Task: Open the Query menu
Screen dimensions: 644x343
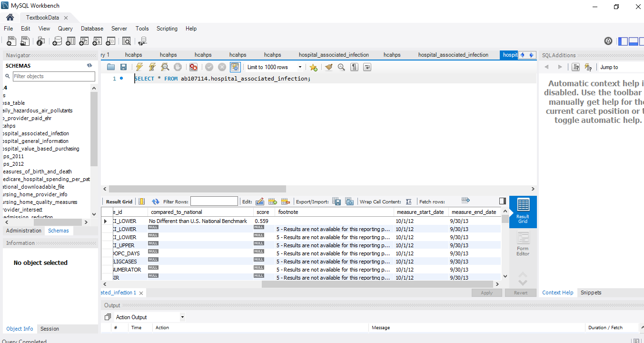Action: click(65, 29)
